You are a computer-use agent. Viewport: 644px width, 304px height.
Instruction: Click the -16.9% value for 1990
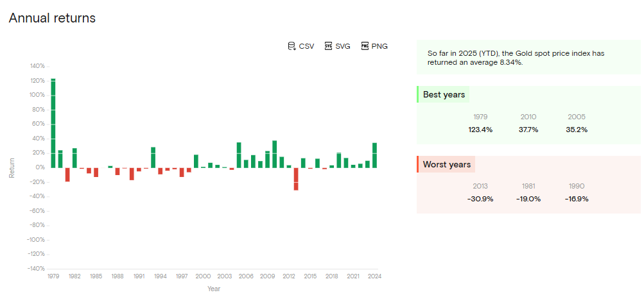pyautogui.click(x=577, y=199)
